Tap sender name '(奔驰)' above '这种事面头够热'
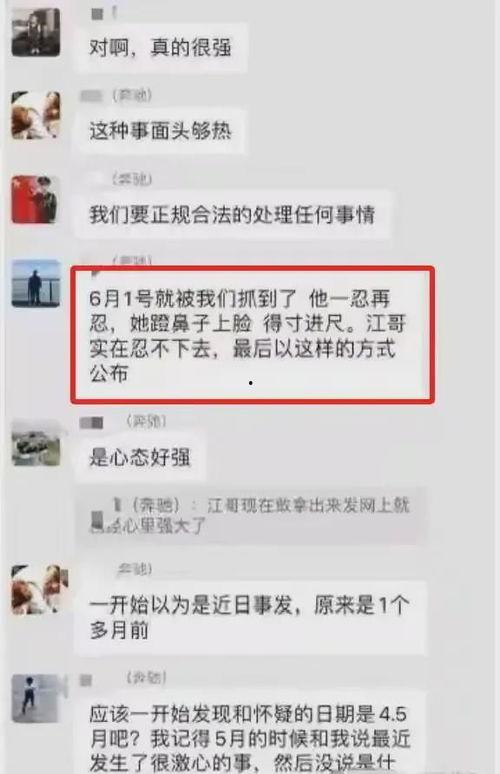This screenshot has width=500, height=774. (x=132, y=94)
